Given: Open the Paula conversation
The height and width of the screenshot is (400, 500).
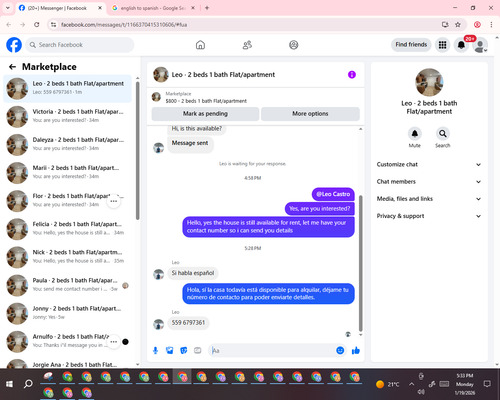Looking at the screenshot, I should pyautogui.click(x=67, y=285).
